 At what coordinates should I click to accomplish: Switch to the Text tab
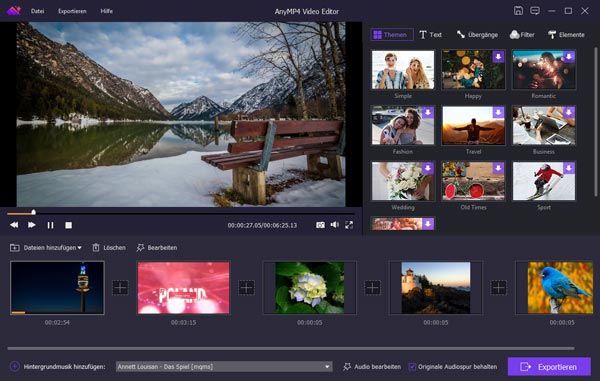(430, 35)
